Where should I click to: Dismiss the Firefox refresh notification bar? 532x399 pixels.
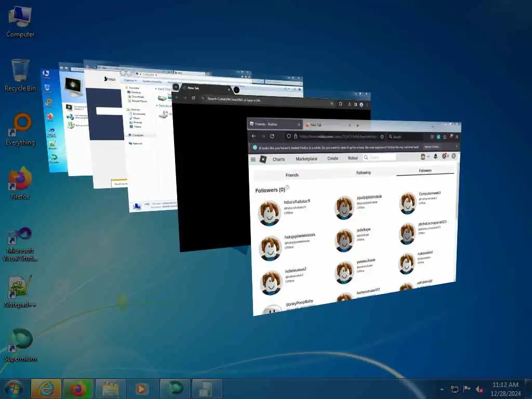[x=456, y=147]
